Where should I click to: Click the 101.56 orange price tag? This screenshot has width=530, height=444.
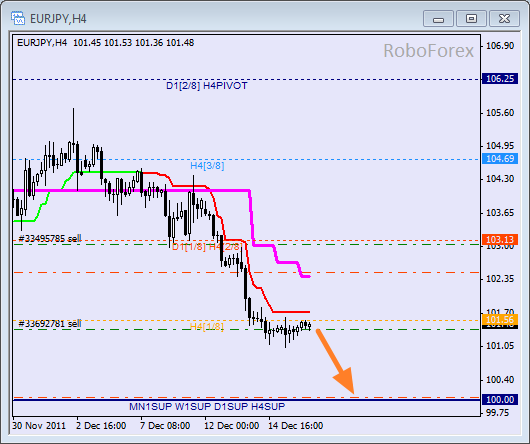coord(500,319)
